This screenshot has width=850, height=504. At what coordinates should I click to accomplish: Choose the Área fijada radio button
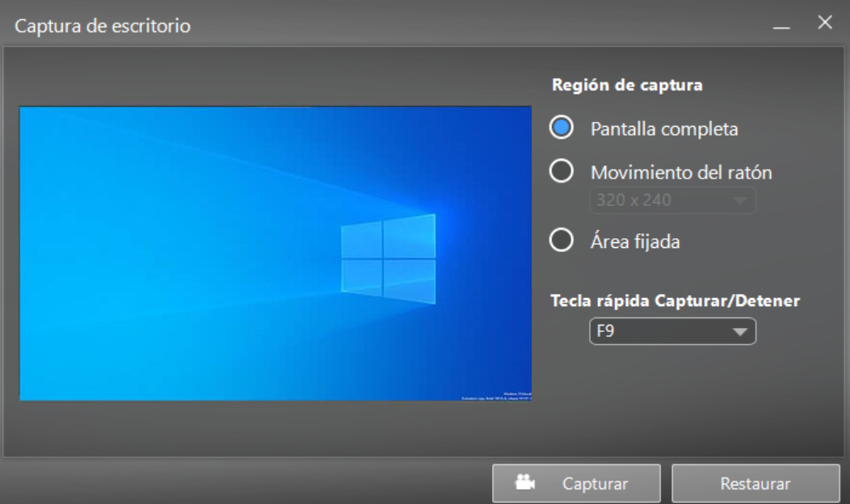pyautogui.click(x=561, y=240)
